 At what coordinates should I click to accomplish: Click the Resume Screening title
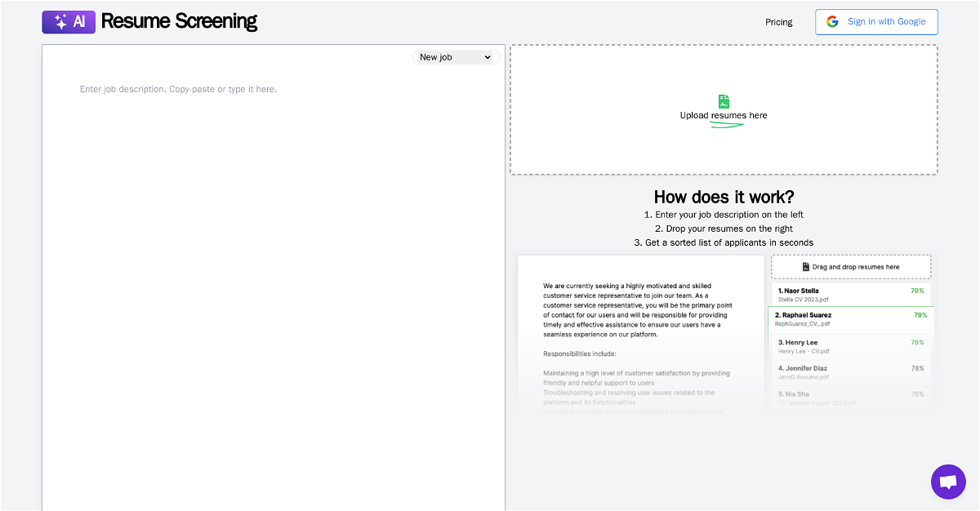179,21
